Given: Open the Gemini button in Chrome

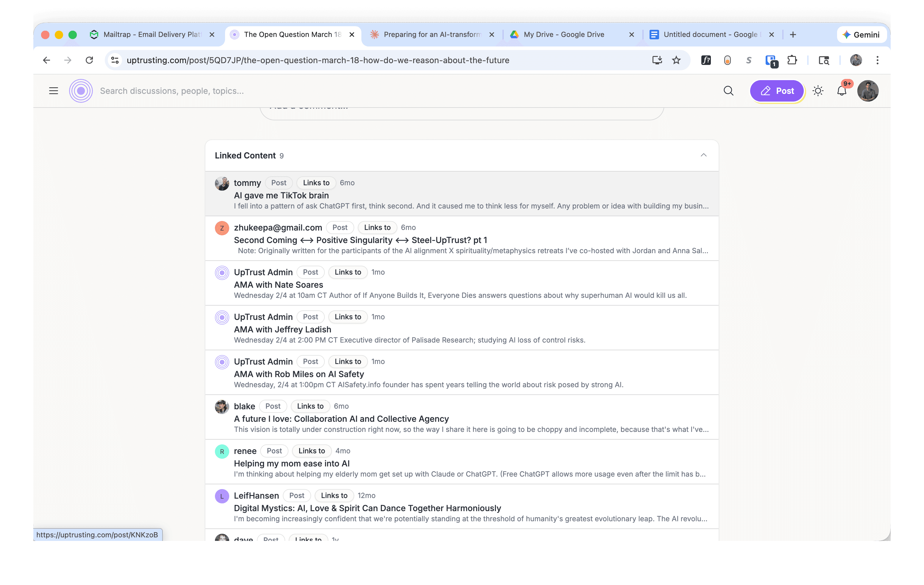Looking at the screenshot, I should (x=861, y=35).
